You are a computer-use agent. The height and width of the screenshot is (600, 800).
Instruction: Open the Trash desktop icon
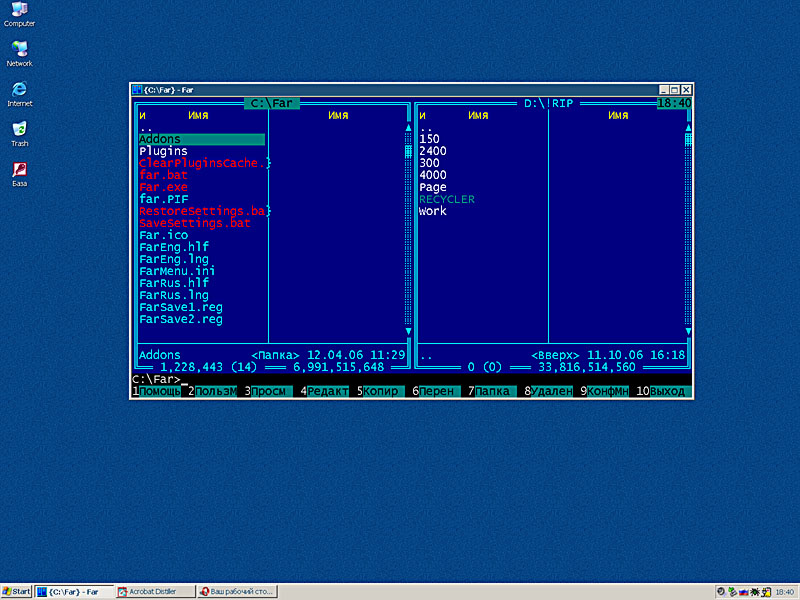(19, 134)
